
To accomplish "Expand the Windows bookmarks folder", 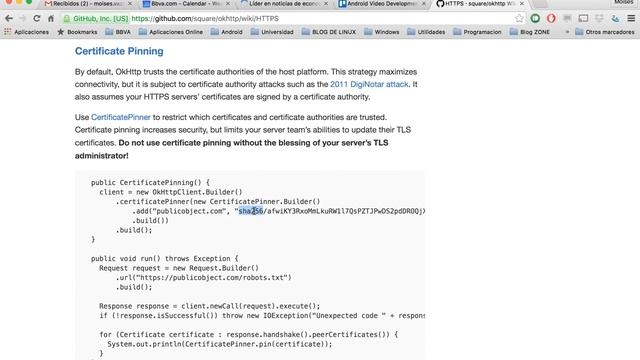I will click(382, 32).
